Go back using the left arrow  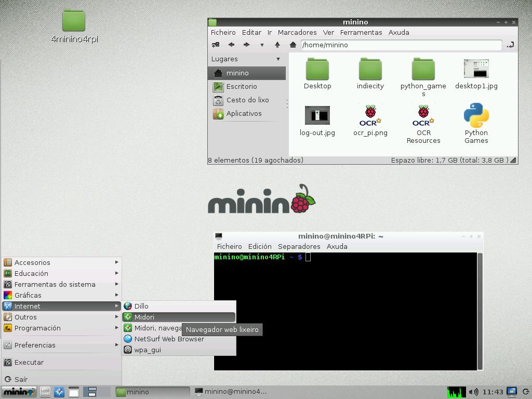tap(231, 45)
